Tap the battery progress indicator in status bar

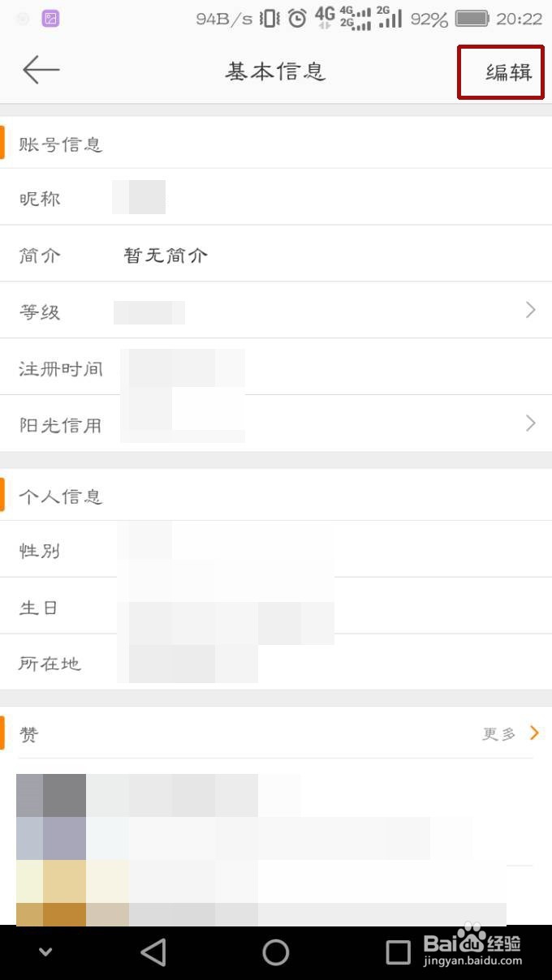(x=469, y=17)
